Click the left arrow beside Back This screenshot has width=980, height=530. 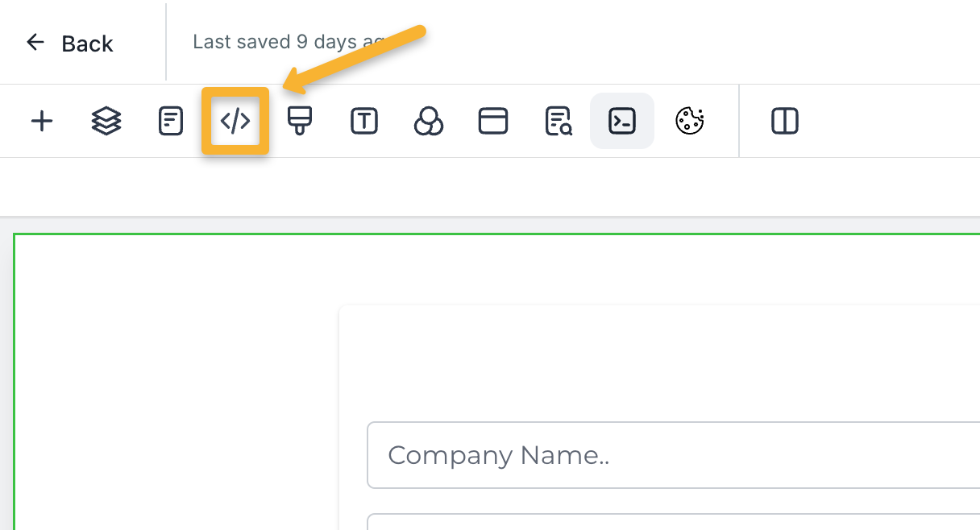(x=35, y=43)
